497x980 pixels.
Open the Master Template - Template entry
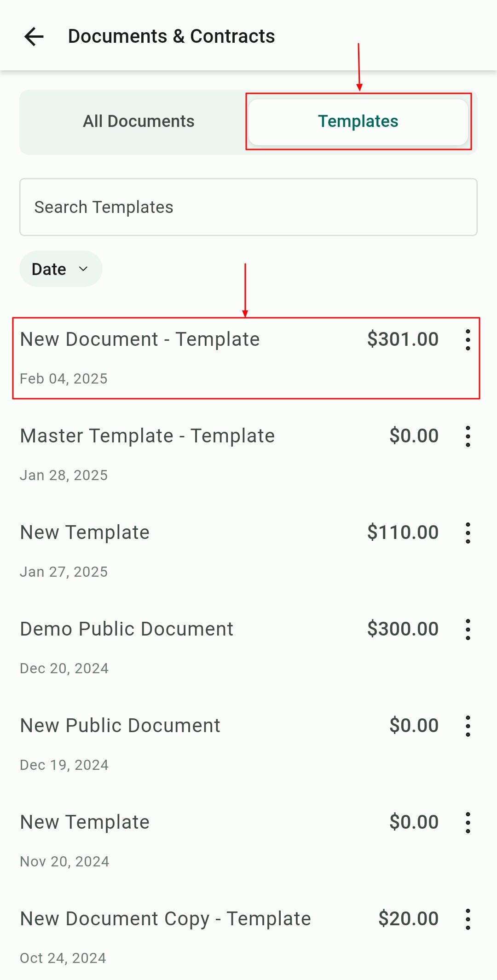pyautogui.click(x=147, y=436)
